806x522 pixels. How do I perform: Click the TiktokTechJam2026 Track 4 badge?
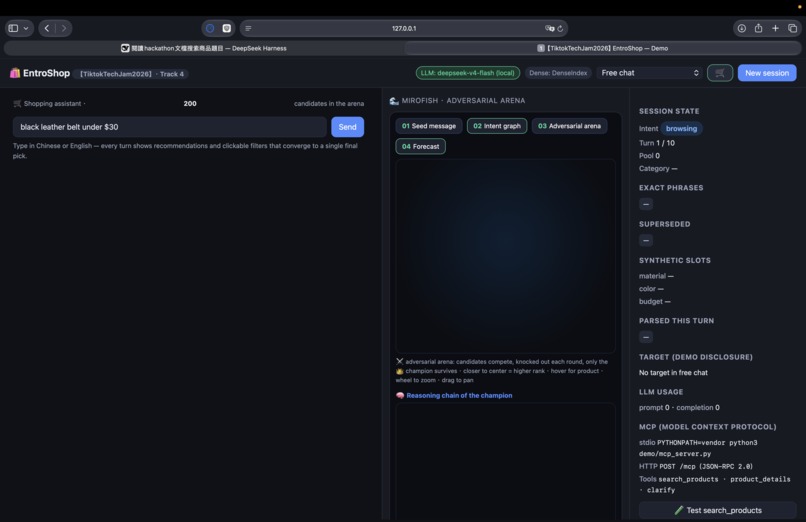[x=132, y=74]
